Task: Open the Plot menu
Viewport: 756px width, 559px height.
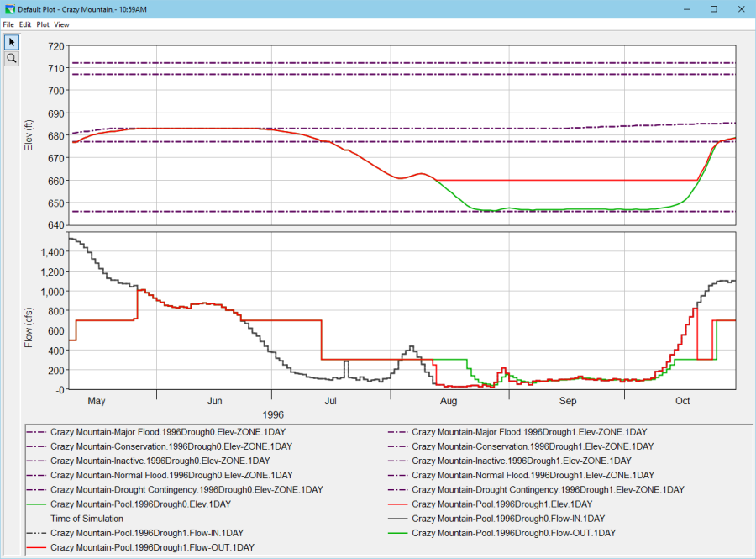Action: coord(43,24)
